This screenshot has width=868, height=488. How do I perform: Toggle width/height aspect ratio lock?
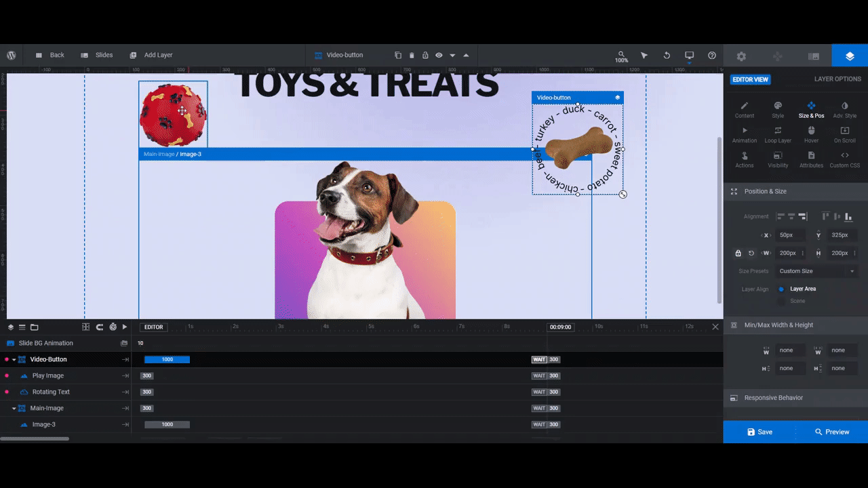pyautogui.click(x=738, y=253)
